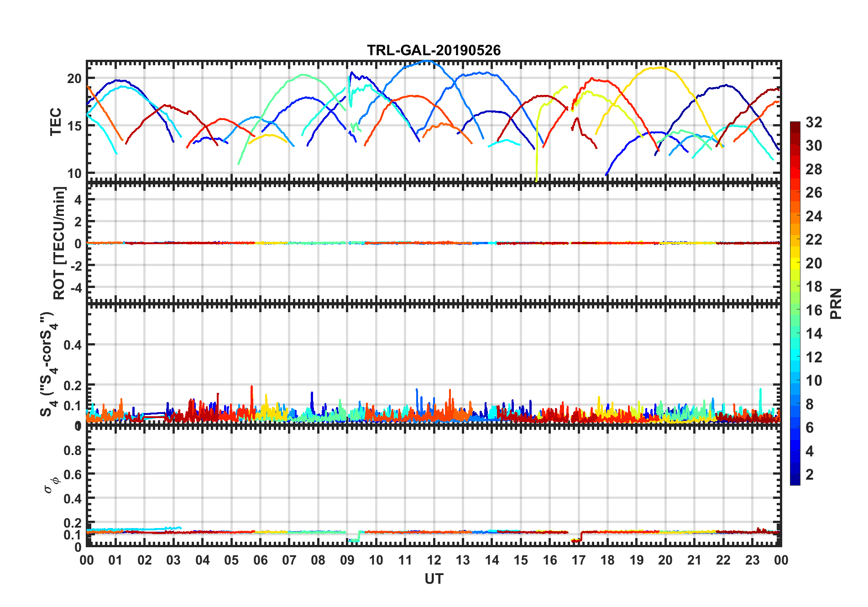Click inside the TEC plot panel
Image resolution: width=868 pixels, height=607 pixels.
[x=434, y=121]
